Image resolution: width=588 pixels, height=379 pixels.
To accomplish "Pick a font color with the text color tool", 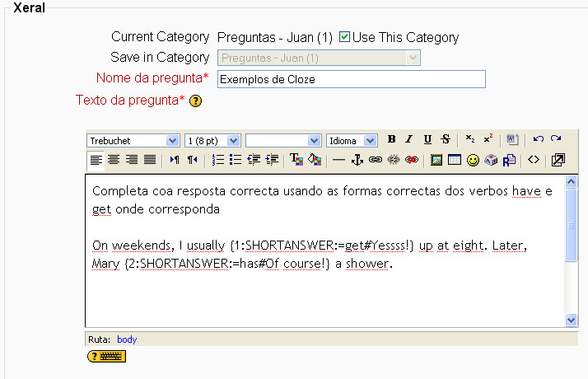I will pos(296,160).
